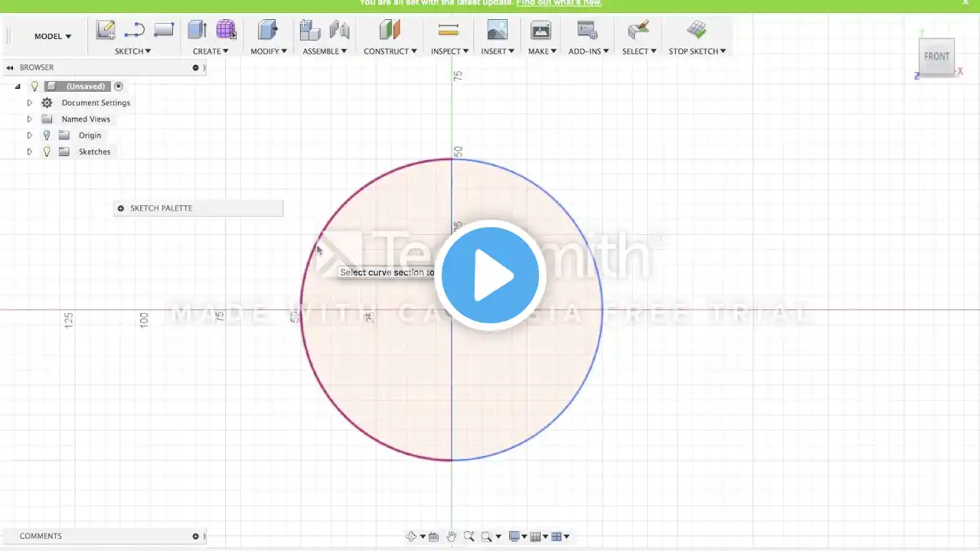Click the Grid and Snaps icon
This screenshot has width=980, height=551.
coord(536,536)
